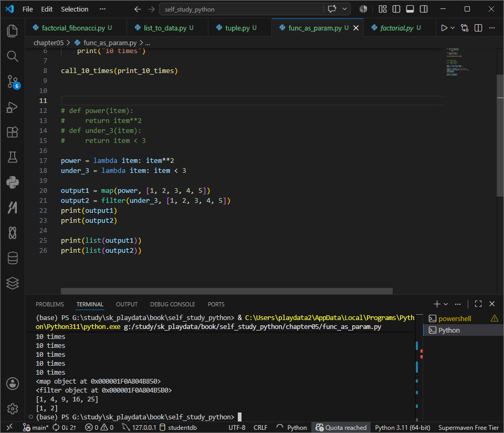Click the editor horizontal scrollbar

pos(227,291)
